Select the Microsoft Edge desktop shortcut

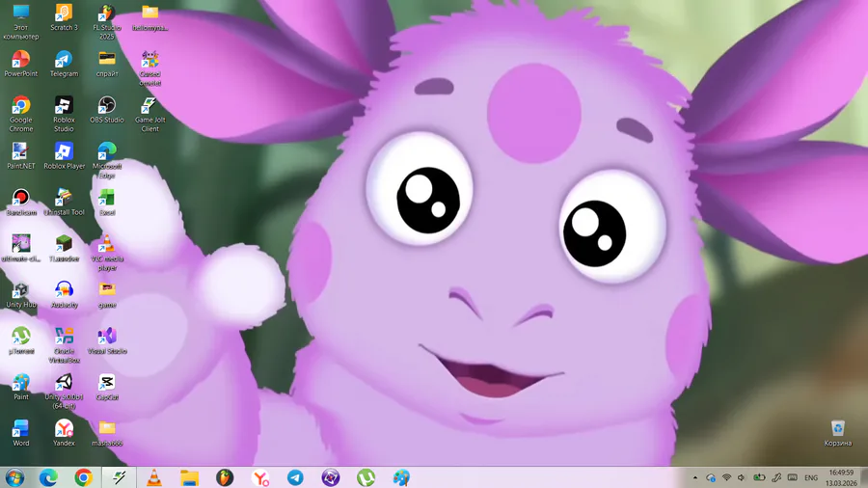(107, 160)
